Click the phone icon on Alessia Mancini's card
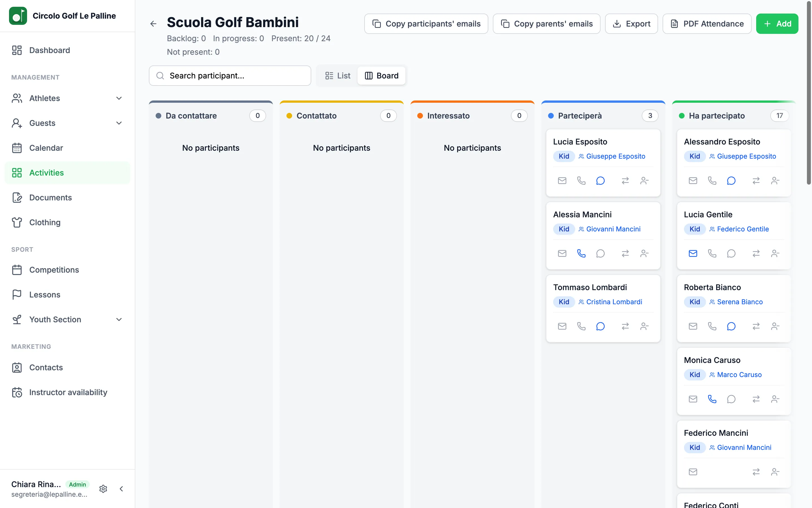 coord(581,253)
